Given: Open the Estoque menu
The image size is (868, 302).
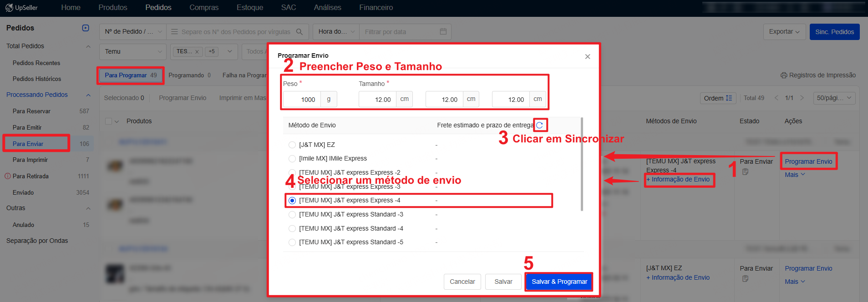Looking at the screenshot, I should [x=250, y=8].
